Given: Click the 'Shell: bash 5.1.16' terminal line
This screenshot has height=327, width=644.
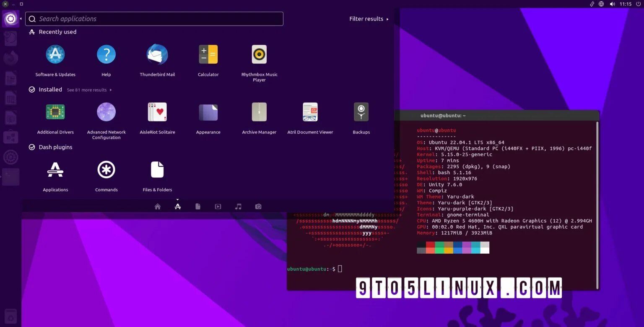Looking at the screenshot, I should [444, 173].
